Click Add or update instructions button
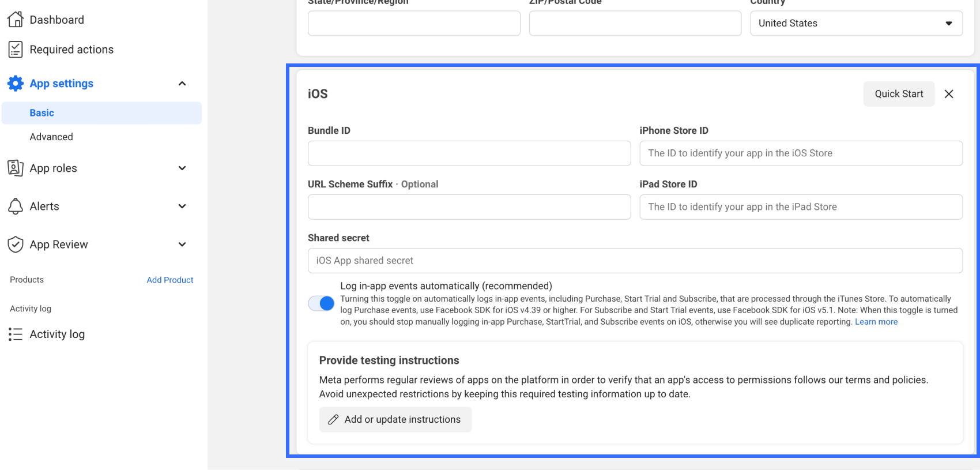 click(395, 419)
